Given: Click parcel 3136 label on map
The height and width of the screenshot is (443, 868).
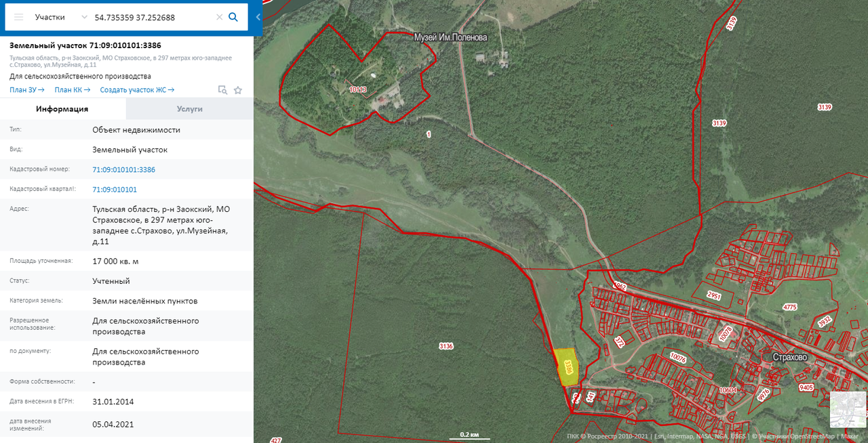Looking at the screenshot, I should click(446, 346).
